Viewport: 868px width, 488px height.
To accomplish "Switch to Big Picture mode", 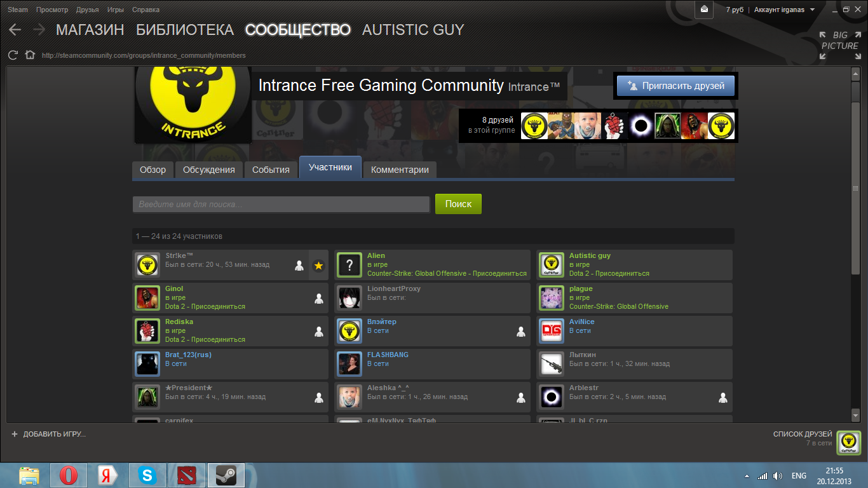I will click(x=839, y=45).
